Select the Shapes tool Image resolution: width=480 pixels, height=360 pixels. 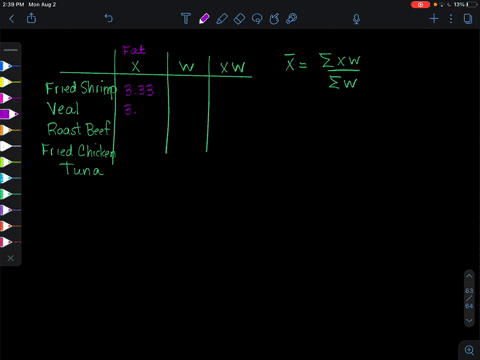(x=274, y=19)
